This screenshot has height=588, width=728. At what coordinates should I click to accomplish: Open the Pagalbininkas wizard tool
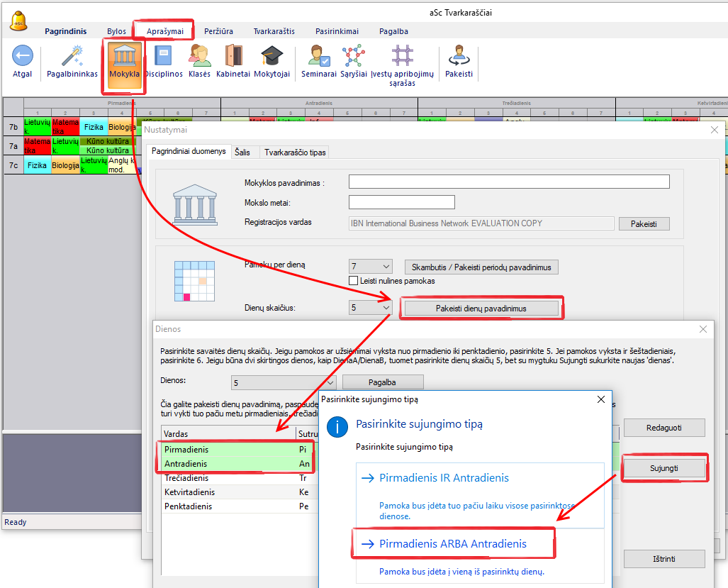click(72, 56)
